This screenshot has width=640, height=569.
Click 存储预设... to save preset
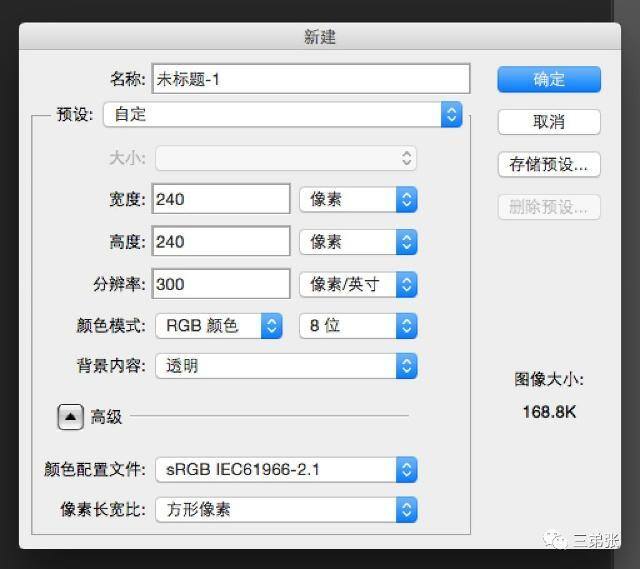coord(549,164)
